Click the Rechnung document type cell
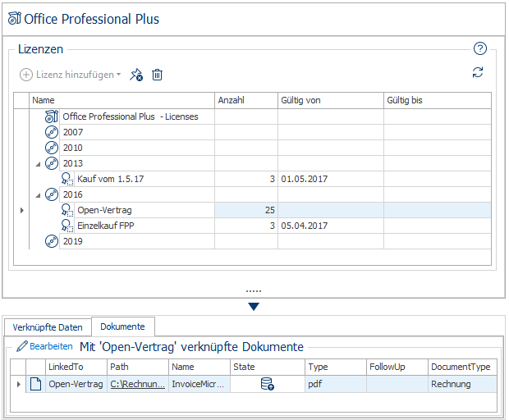This screenshot has height=420, width=509. pos(462,384)
